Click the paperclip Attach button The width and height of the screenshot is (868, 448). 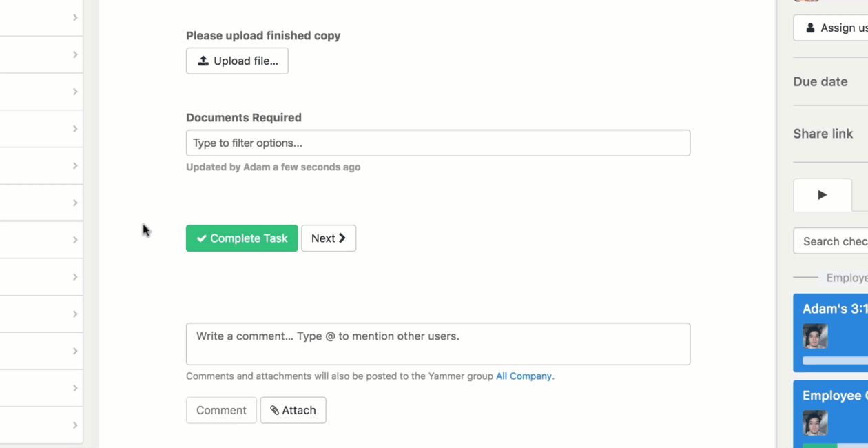293,410
